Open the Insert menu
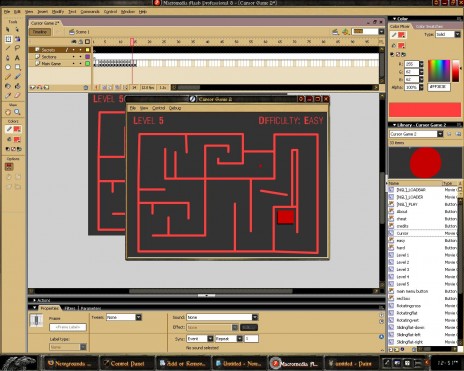This screenshot has height=371, width=464. [43, 12]
